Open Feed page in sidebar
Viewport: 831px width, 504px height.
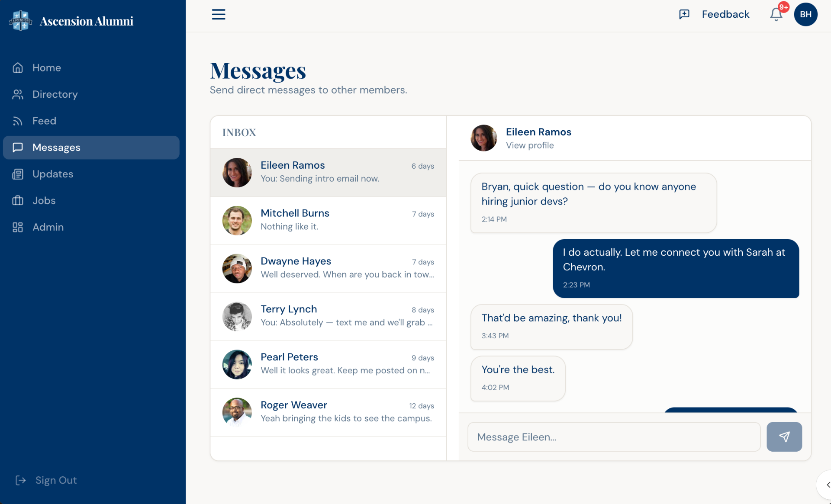pyautogui.click(x=44, y=121)
